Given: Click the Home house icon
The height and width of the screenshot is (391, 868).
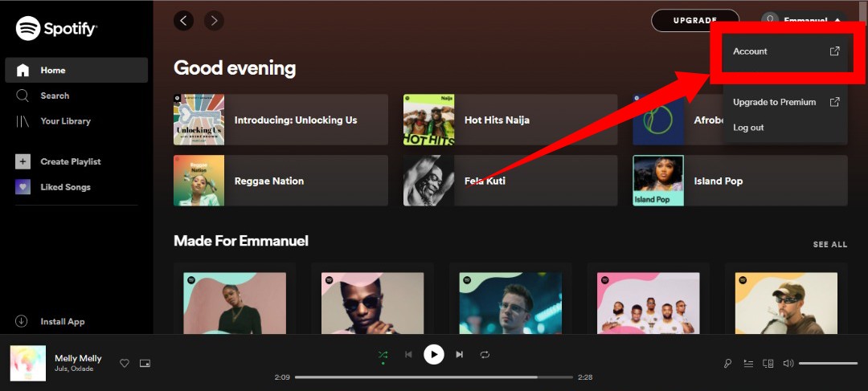Looking at the screenshot, I should point(23,70).
